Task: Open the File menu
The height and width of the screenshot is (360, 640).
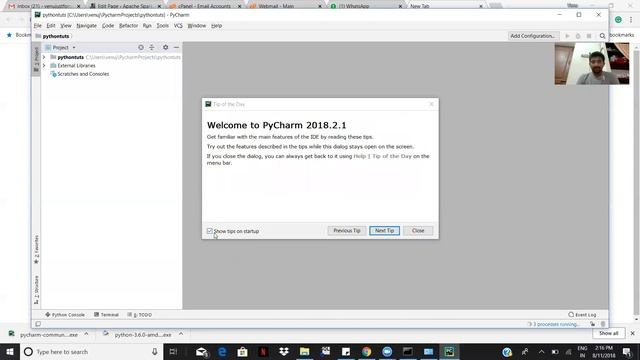Action: click(x=38, y=26)
